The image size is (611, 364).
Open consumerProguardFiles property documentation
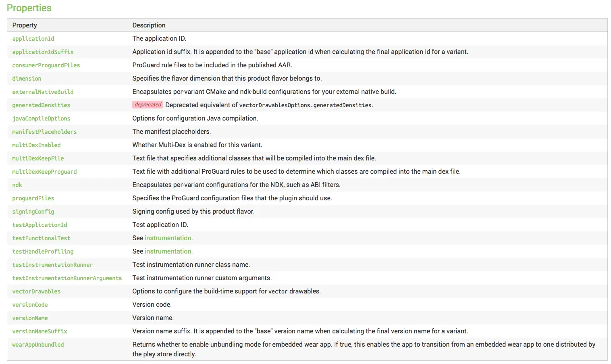46,65
